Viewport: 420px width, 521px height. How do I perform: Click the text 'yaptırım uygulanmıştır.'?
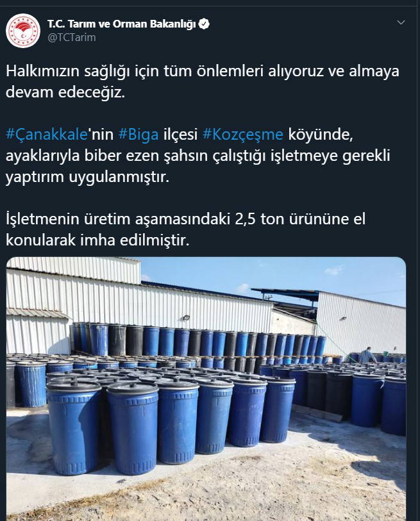click(87, 177)
